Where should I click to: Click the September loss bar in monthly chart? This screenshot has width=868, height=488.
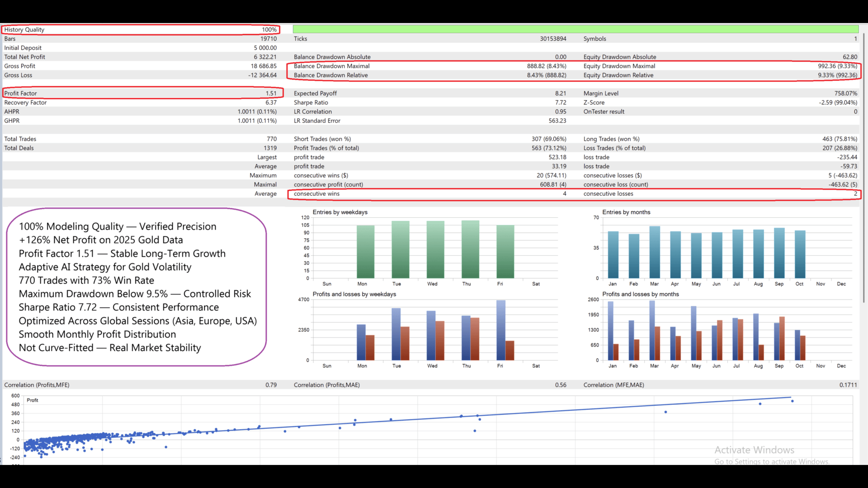(782, 338)
